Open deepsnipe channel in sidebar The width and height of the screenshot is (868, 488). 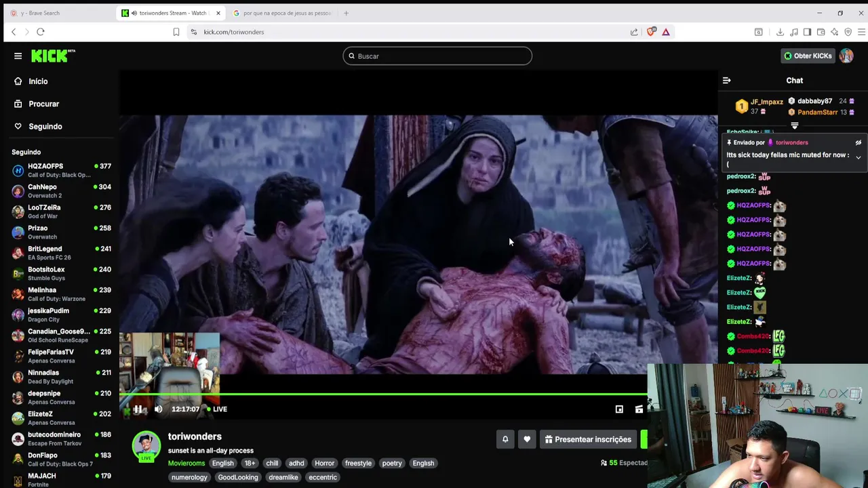click(x=61, y=398)
